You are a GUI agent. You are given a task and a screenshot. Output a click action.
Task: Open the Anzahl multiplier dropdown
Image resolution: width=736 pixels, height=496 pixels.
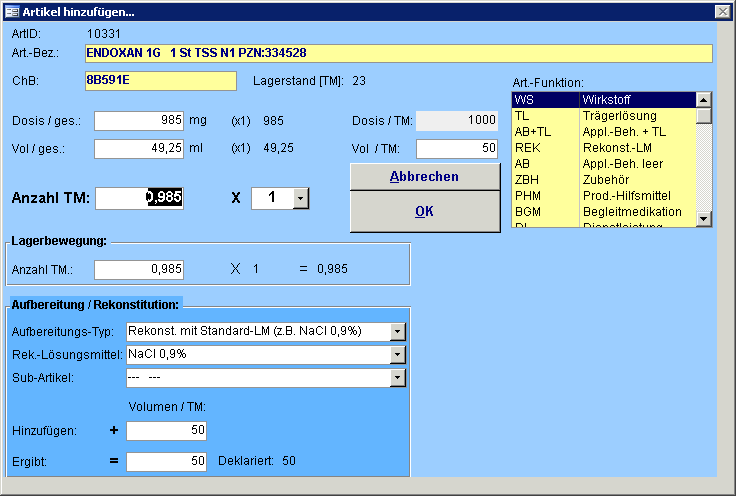[300, 198]
